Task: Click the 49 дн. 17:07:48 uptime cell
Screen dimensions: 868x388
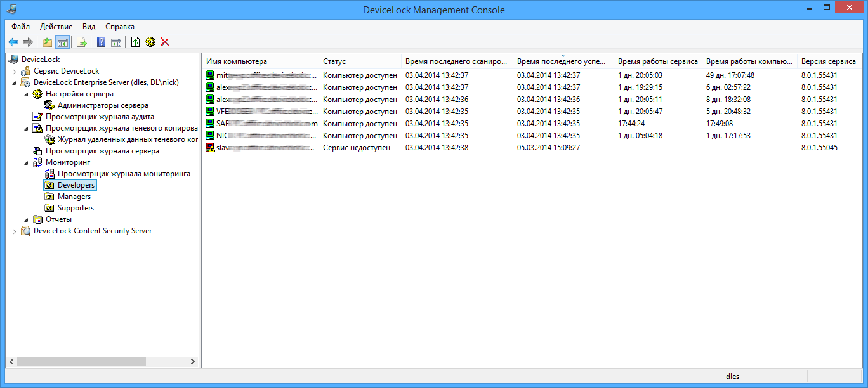Action: click(x=730, y=75)
